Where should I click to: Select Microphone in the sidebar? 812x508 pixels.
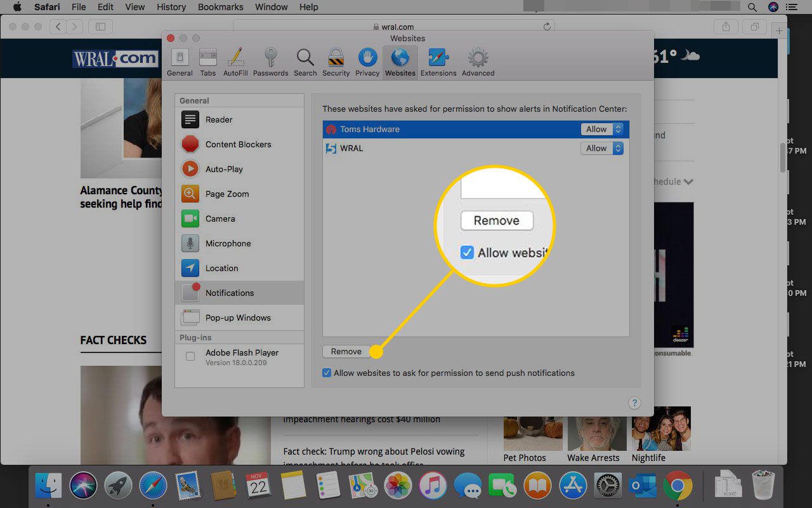pos(239,243)
